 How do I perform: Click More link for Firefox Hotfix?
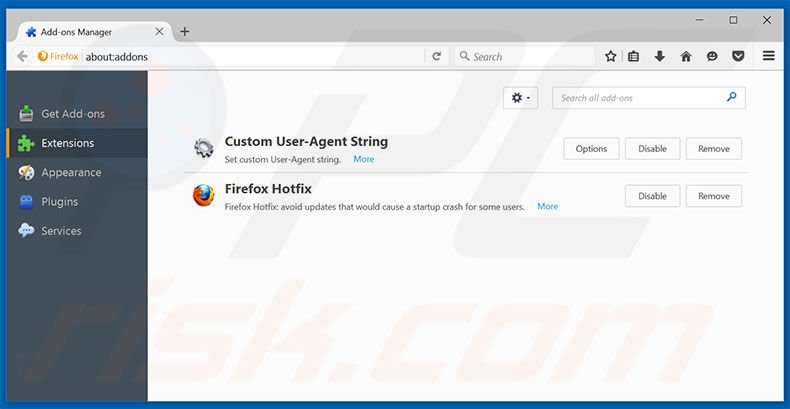pos(547,207)
